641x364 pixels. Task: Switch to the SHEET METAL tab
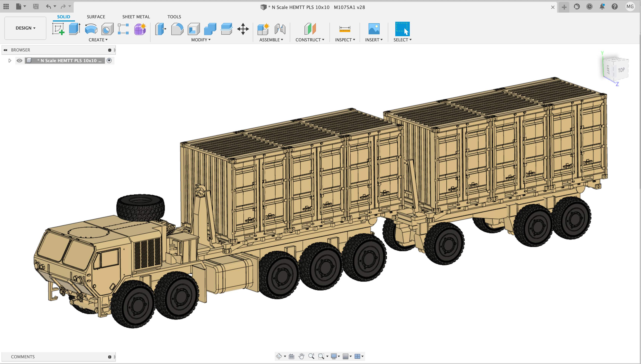click(136, 17)
